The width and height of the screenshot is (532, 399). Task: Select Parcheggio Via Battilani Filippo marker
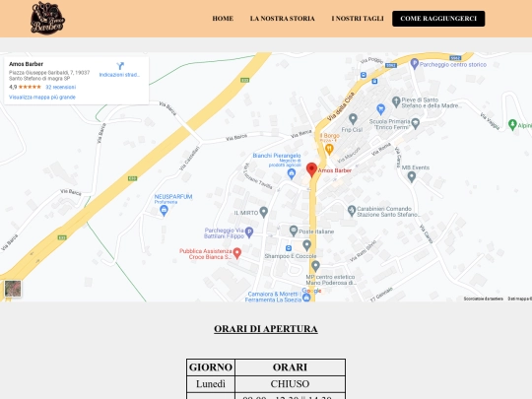[x=249, y=233]
